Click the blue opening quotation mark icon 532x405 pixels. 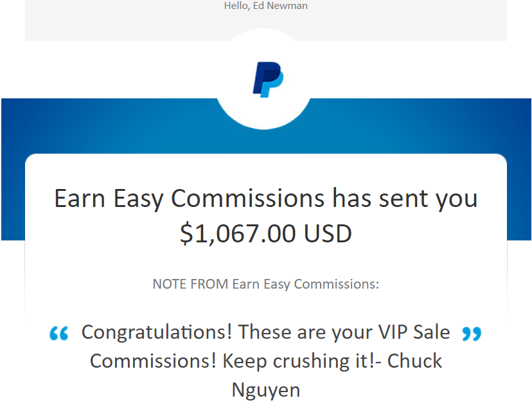click(58, 334)
